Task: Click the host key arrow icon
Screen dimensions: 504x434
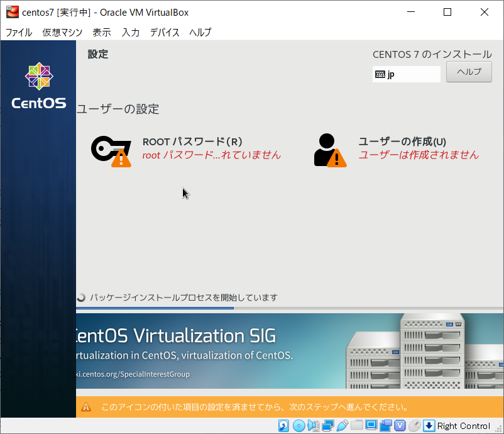Action: pyautogui.click(x=429, y=426)
